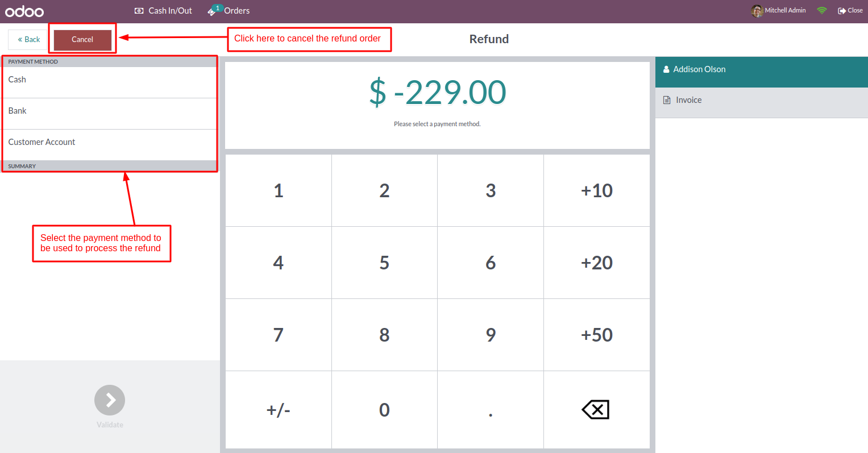Choose the Customer Account payment method
This screenshot has width=868, height=453.
click(x=110, y=145)
